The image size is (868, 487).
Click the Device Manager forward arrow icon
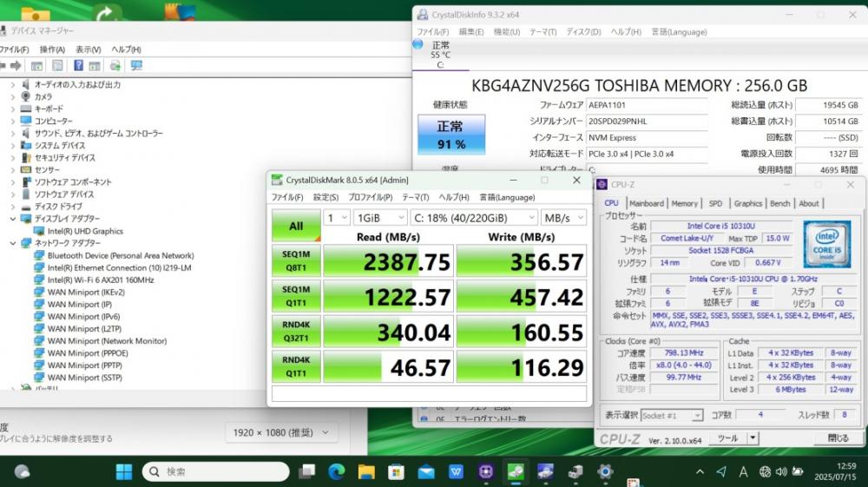16,66
